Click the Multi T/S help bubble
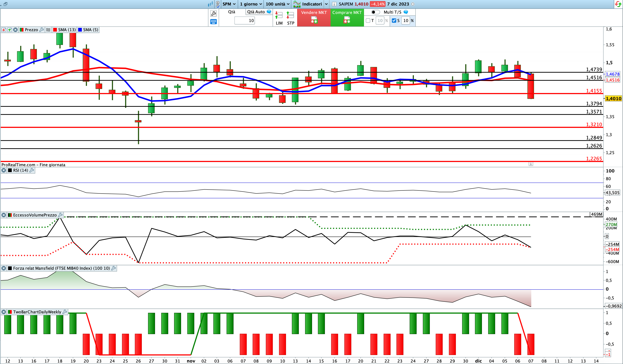623x364 pixels. tap(406, 12)
